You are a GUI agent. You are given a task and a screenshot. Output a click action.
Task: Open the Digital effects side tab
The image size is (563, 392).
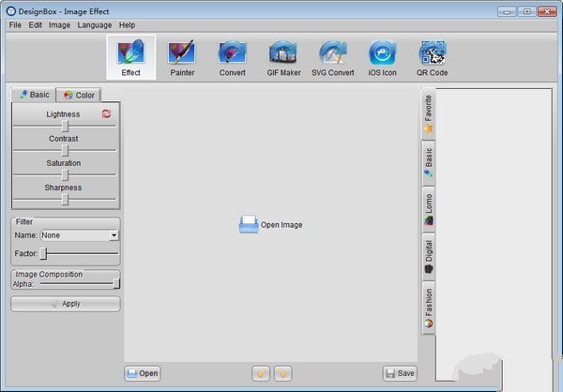point(429,256)
